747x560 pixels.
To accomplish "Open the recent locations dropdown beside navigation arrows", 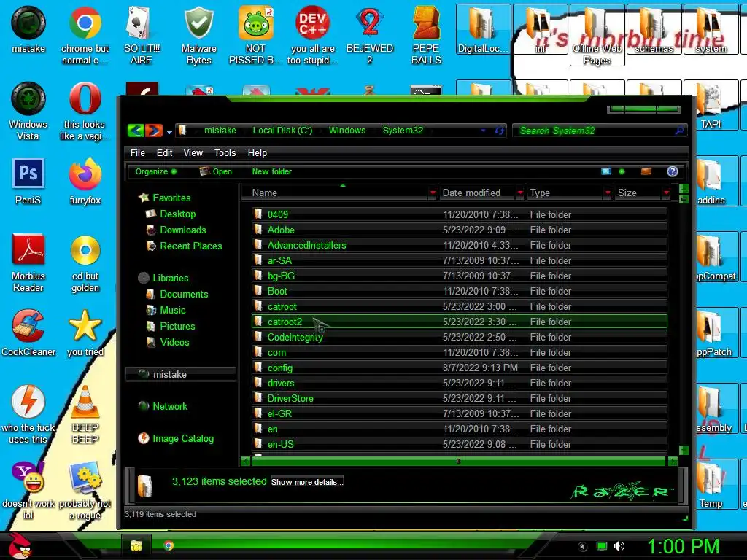I will 169,132.
